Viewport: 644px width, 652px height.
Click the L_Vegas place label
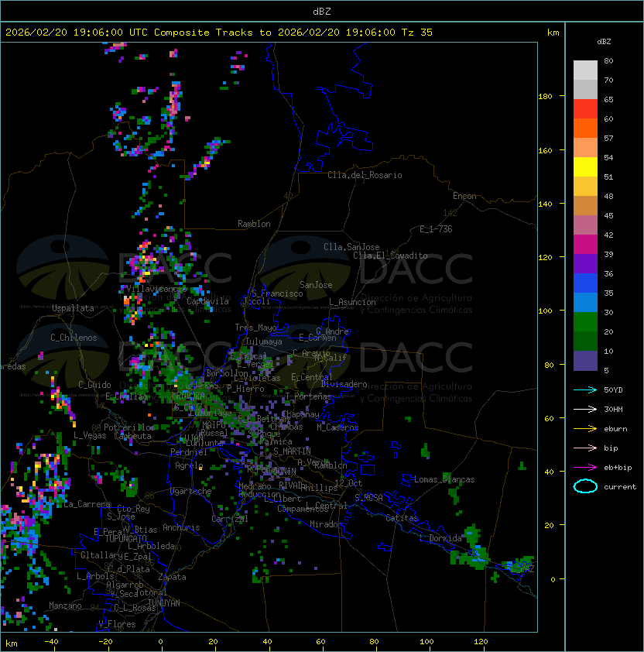coord(90,435)
